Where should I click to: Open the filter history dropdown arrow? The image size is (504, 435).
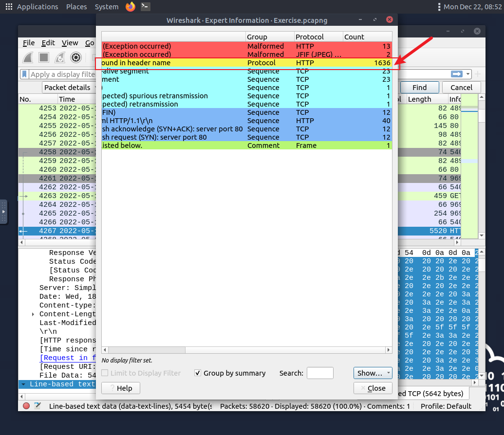(467, 74)
